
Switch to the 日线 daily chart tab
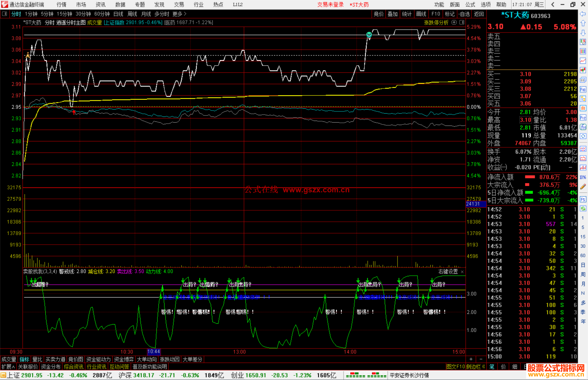[x=118, y=14]
